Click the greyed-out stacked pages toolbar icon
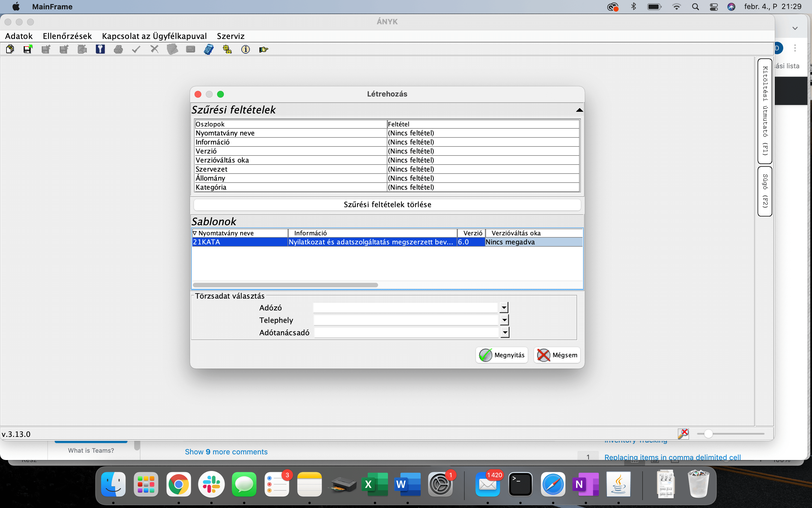This screenshot has width=812, height=508. [x=173, y=49]
